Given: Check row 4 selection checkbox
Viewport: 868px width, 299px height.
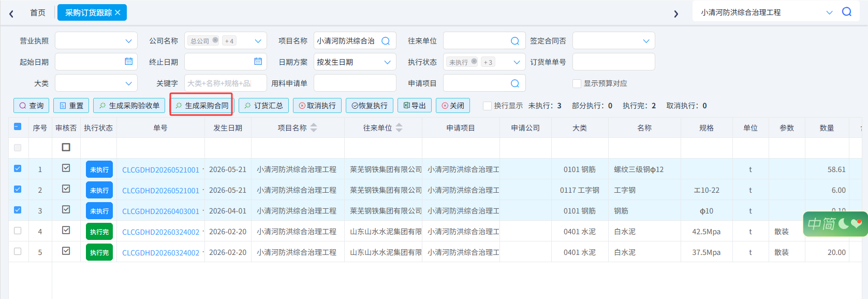Looking at the screenshot, I should [x=18, y=231].
